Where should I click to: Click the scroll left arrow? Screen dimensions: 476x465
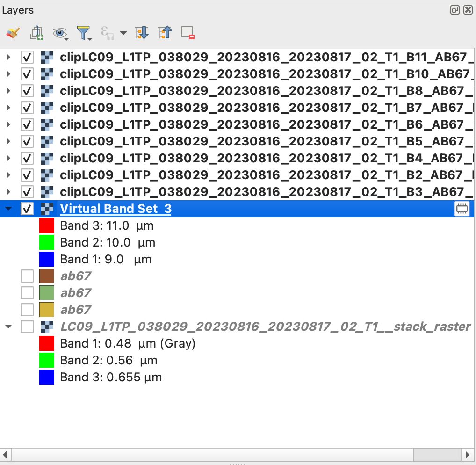pos(5,455)
